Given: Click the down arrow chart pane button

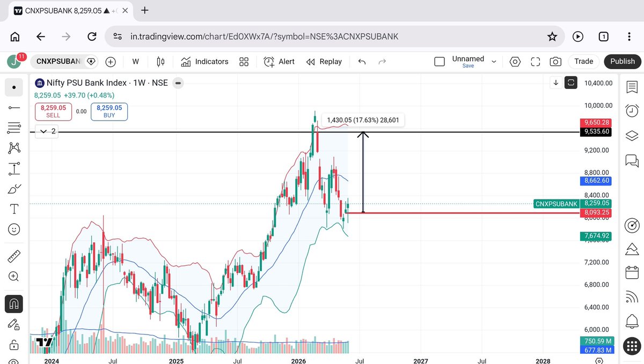Looking at the screenshot, I should point(556,83).
